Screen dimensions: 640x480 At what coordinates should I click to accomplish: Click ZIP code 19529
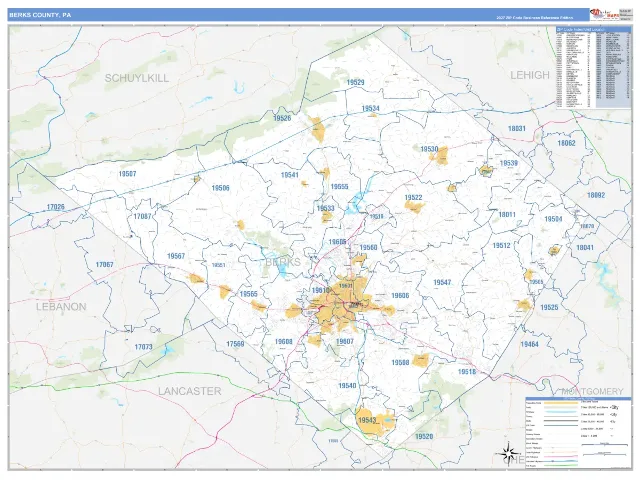[356, 82]
